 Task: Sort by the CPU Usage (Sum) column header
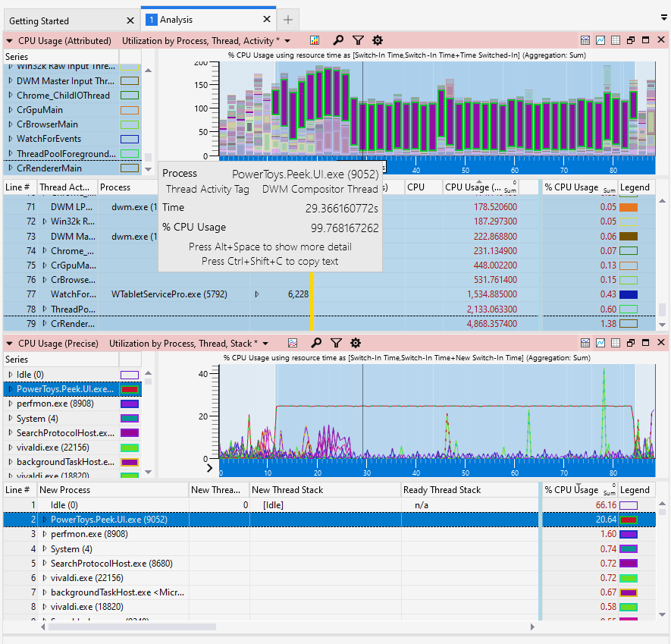click(480, 187)
